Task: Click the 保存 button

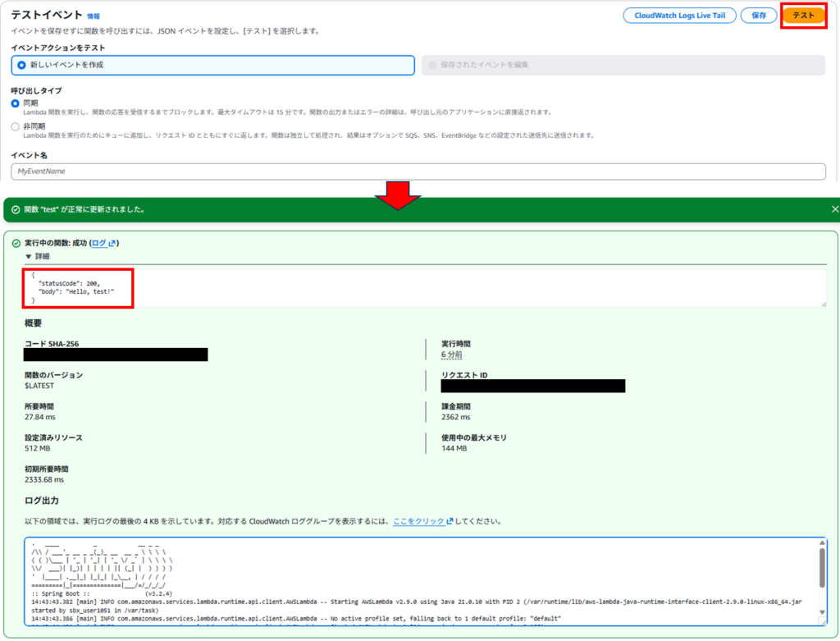Action: pos(759,16)
